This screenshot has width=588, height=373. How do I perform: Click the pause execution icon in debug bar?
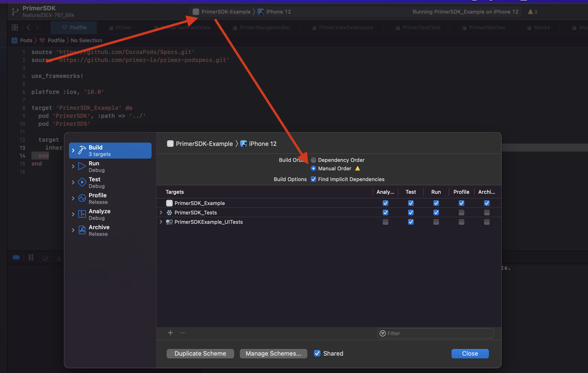tap(31, 257)
